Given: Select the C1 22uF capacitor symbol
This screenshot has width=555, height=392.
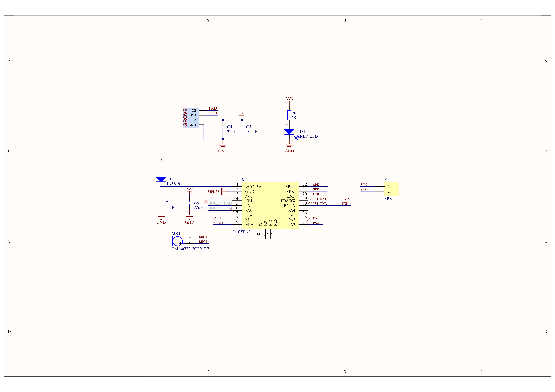Looking at the screenshot, I should pos(161,203).
